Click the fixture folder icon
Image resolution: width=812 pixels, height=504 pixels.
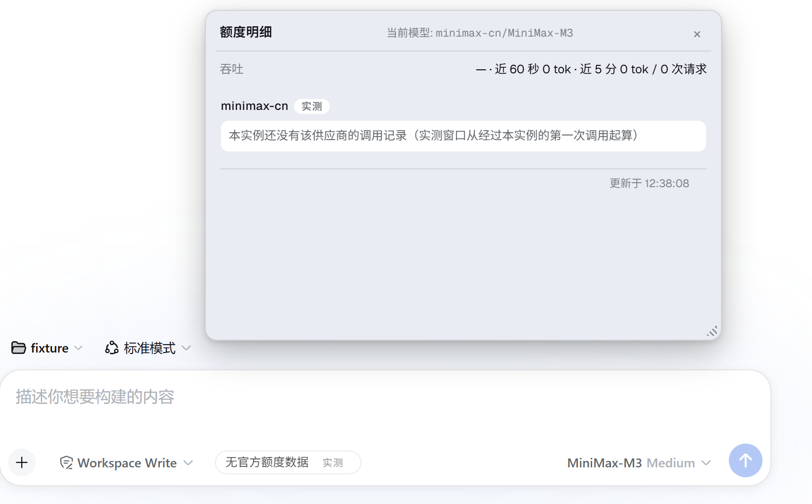coord(18,348)
